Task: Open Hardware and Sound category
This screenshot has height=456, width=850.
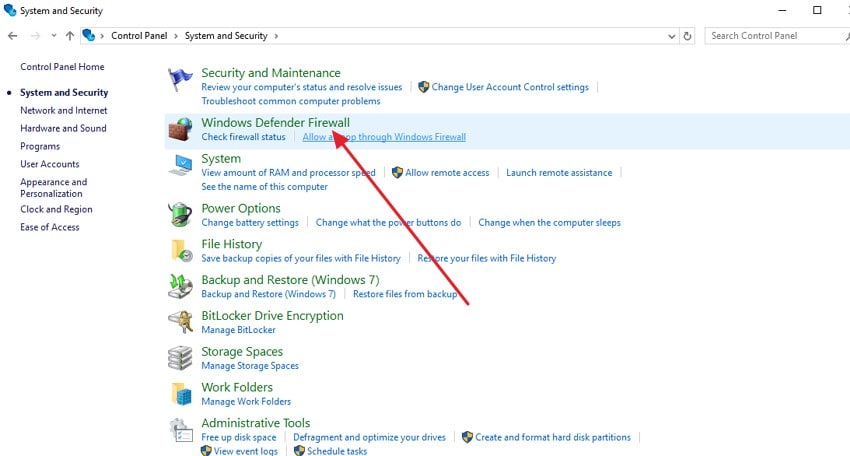Action: [x=63, y=129]
